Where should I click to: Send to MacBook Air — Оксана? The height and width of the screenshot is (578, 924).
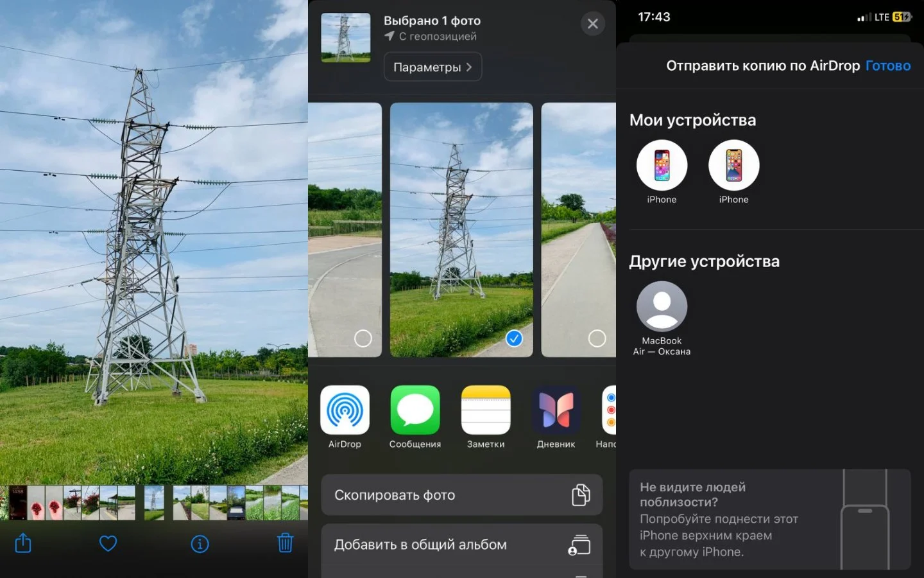tap(662, 319)
